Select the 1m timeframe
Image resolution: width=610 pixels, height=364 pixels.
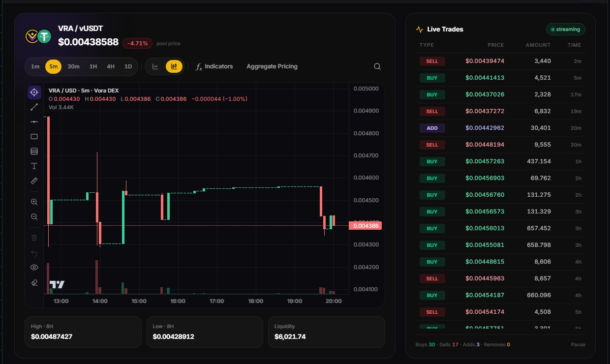pos(35,66)
